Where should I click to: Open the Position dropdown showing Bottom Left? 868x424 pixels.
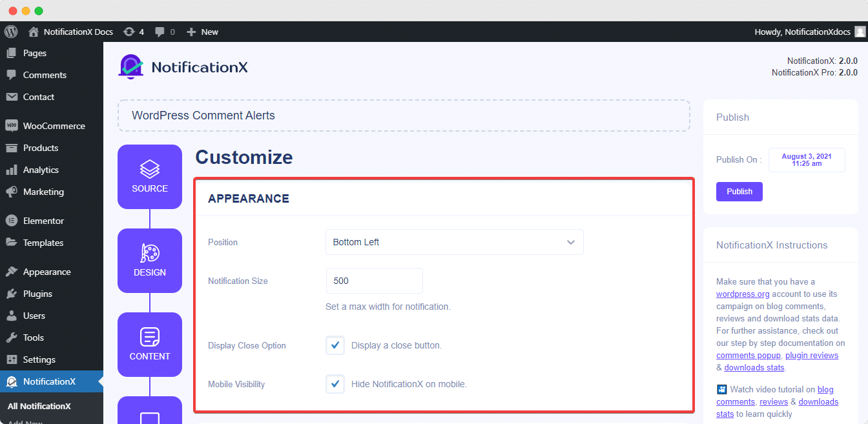[x=454, y=242]
